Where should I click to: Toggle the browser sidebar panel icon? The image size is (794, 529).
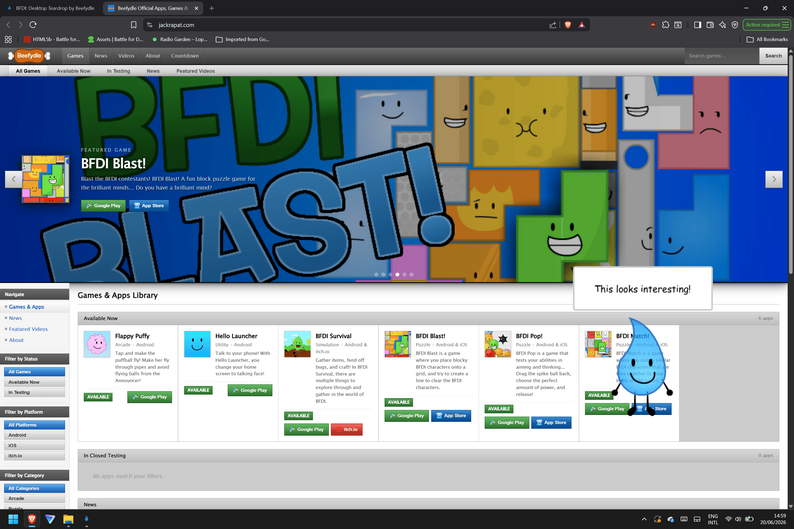(x=697, y=25)
